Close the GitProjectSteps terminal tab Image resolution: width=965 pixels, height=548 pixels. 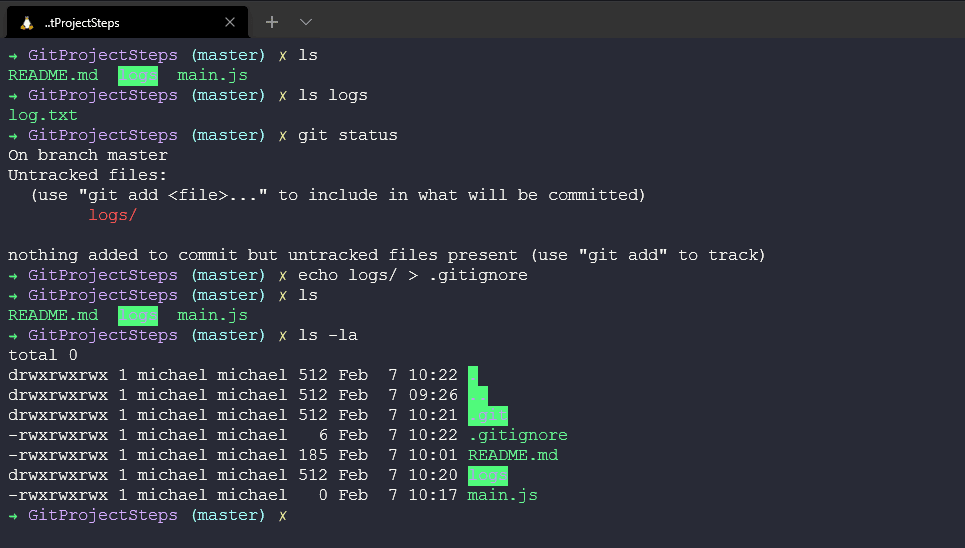(230, 22)
